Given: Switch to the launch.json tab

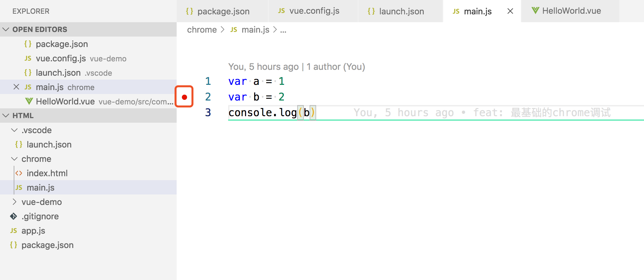Looking at the screenshot, I should click(x=400, y=11).
